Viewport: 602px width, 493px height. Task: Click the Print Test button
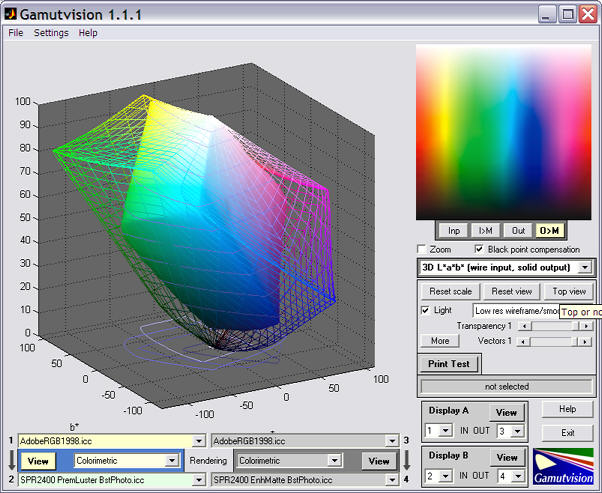point(449,364)
